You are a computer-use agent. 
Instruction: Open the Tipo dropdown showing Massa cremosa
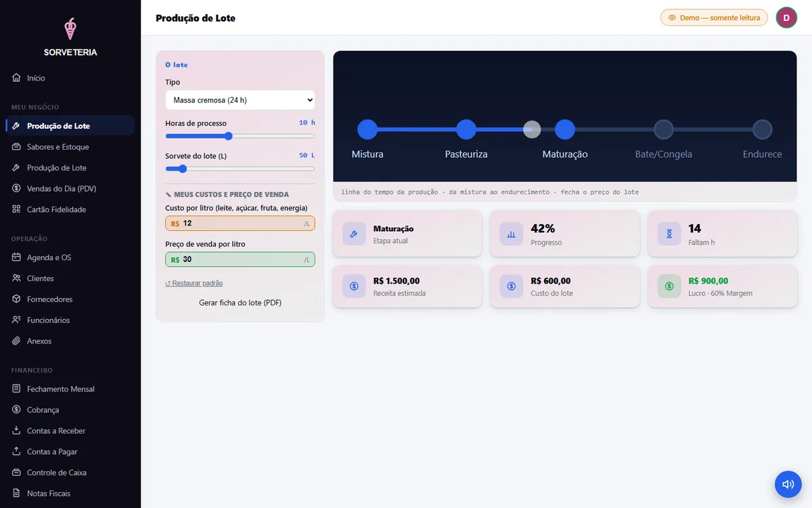tap(240, 100)
